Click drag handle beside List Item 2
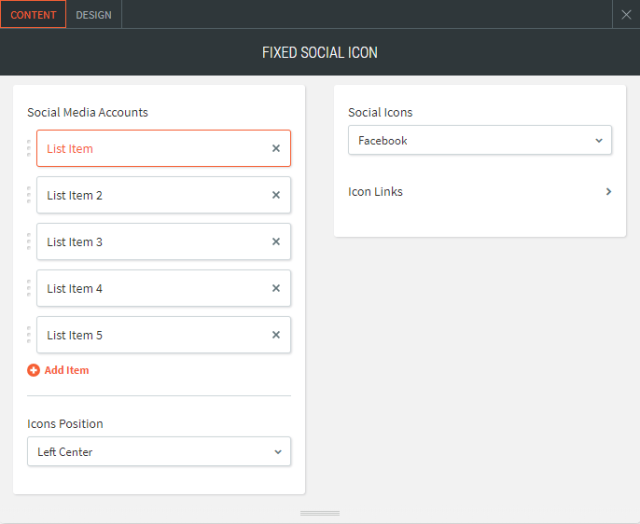Viewport: 640px width, 524px height. click(x=28, y=195)
